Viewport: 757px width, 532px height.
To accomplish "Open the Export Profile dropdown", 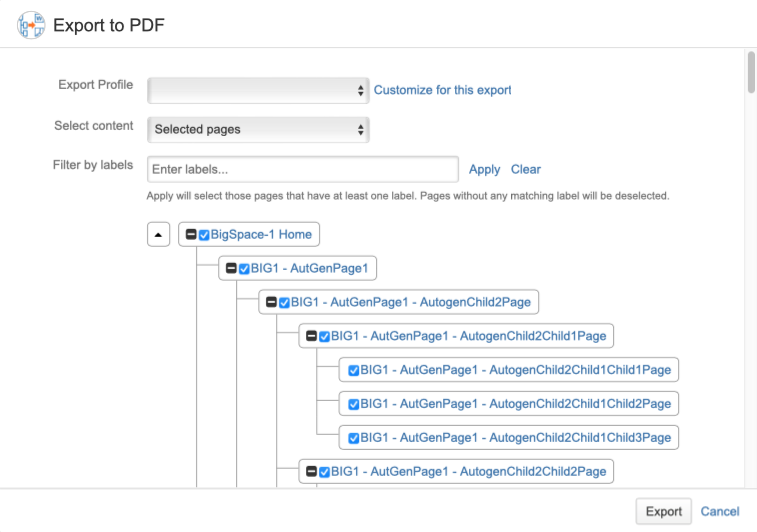I will (258, 90).
